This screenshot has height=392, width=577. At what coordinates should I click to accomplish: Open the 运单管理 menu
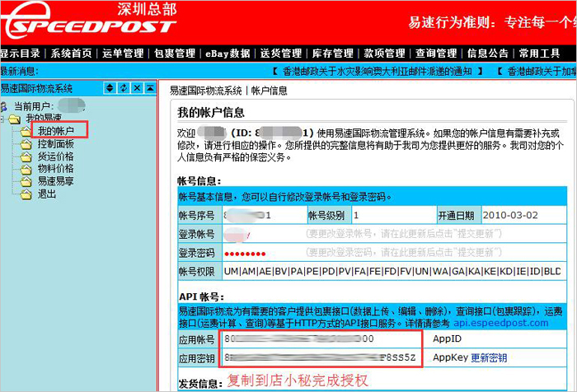click(x=123, y=54)
